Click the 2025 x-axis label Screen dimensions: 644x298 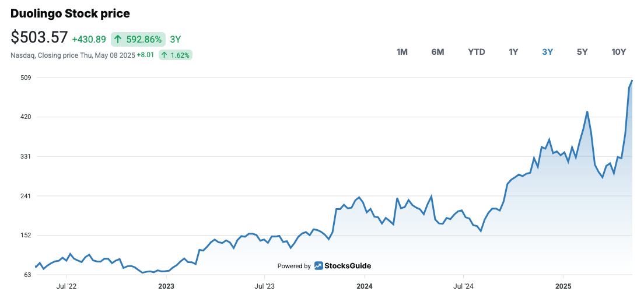(x=563, y=285)
